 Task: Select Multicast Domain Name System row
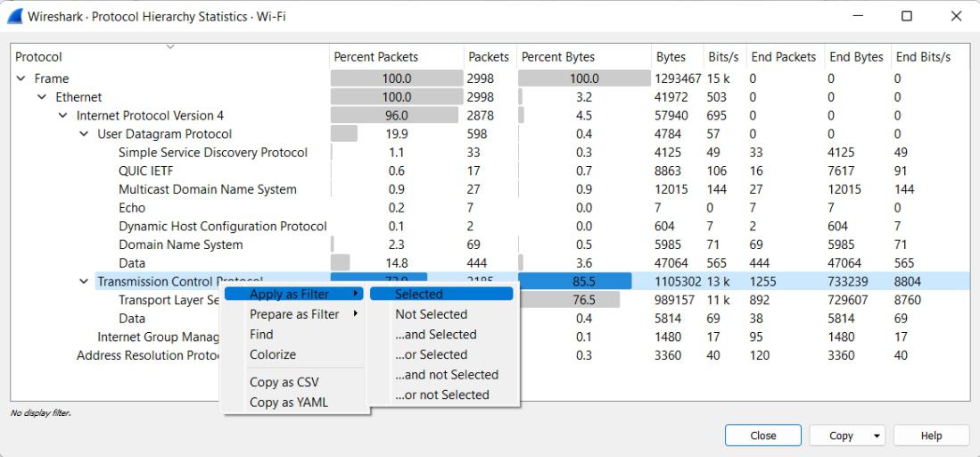[490, 189]
